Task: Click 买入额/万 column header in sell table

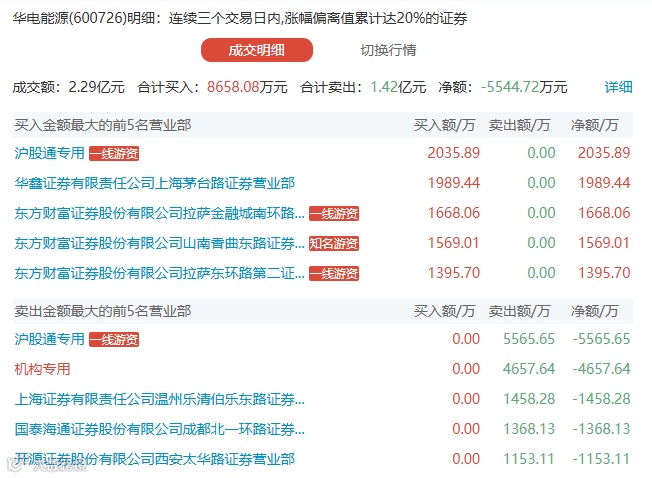Action: pos(444,311)
